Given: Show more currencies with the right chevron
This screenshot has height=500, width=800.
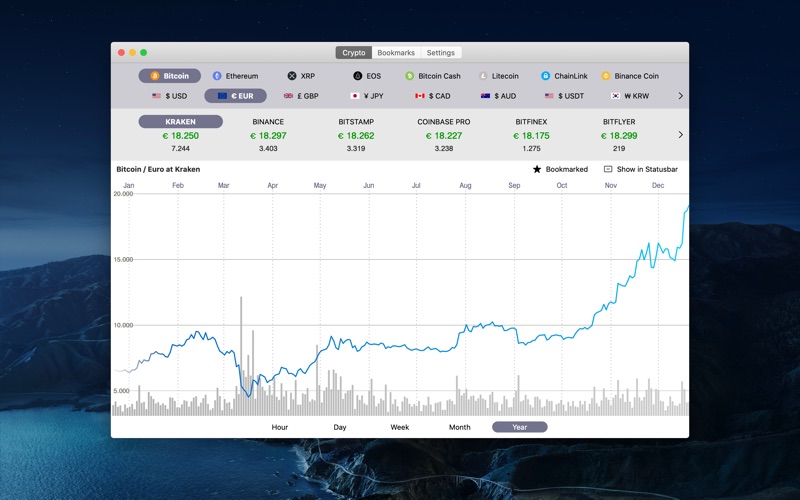Looking at the screenshot, I should coord(681,96).
